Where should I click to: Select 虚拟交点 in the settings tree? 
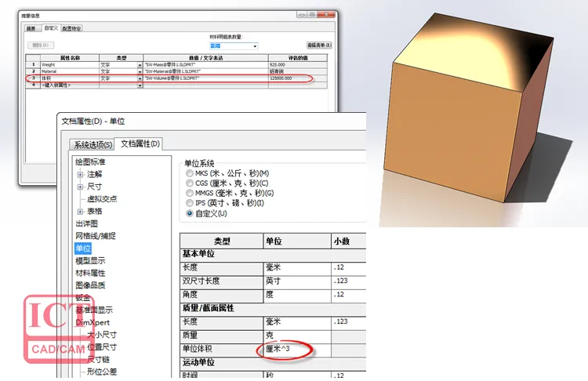point(102,199)
